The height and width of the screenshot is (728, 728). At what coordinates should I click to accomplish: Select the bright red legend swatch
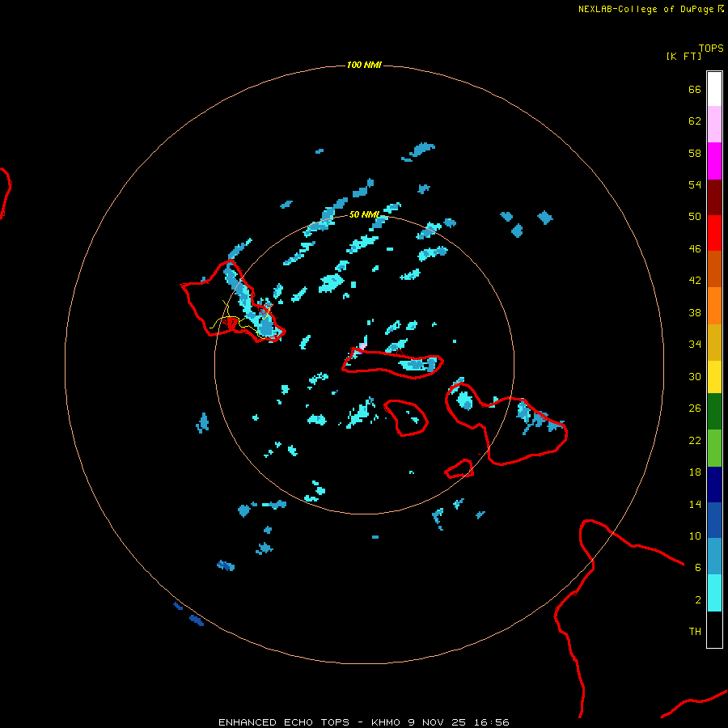714,233
